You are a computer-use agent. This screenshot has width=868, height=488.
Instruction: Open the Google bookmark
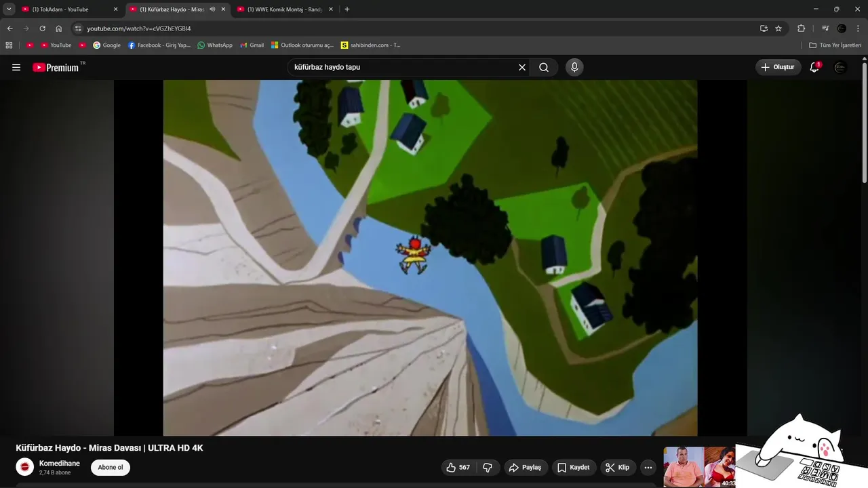tap(106, 45)
